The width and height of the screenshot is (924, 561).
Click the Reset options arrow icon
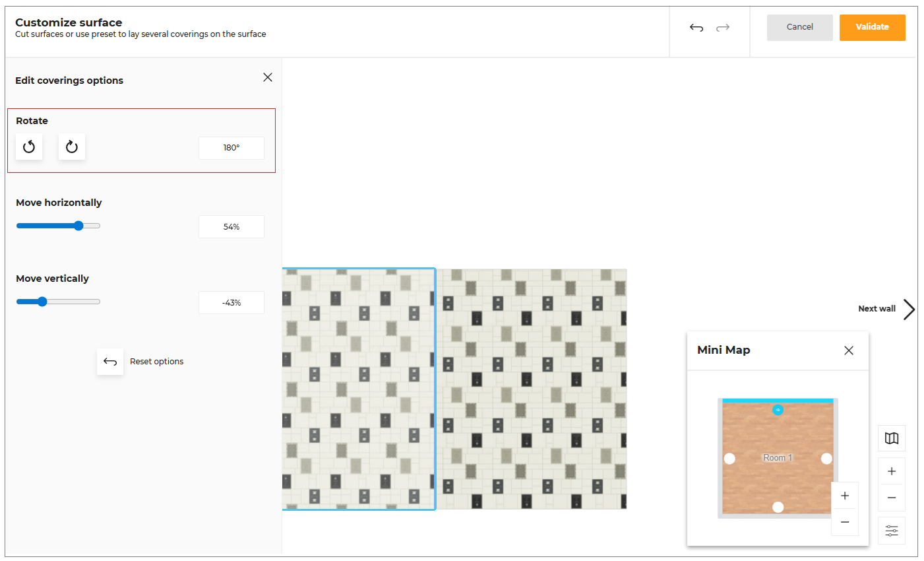pos(110,362)
